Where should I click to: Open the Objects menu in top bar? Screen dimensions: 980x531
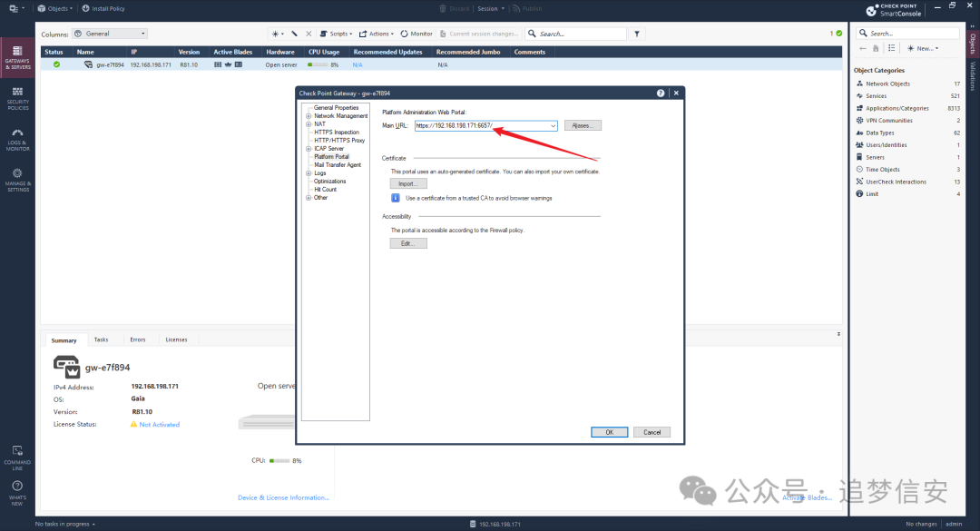point(55,9)
